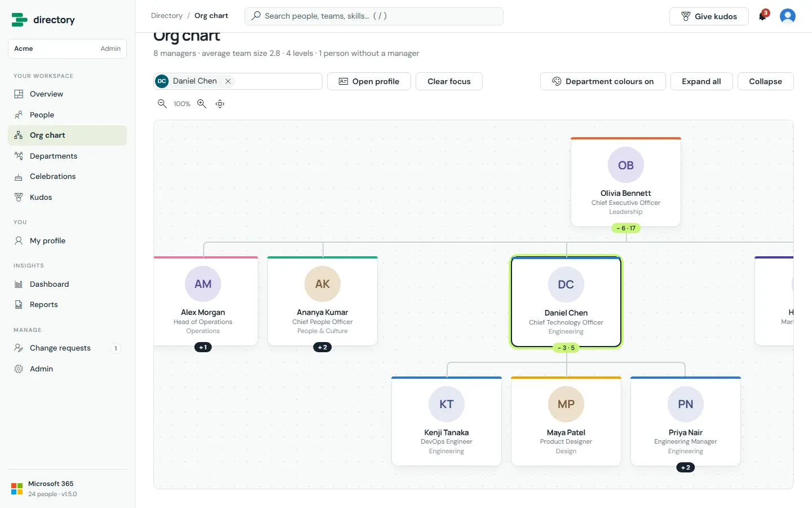Click the MP avatar of Maya Patel
The image size is (812, 508).
click(566, 404)
